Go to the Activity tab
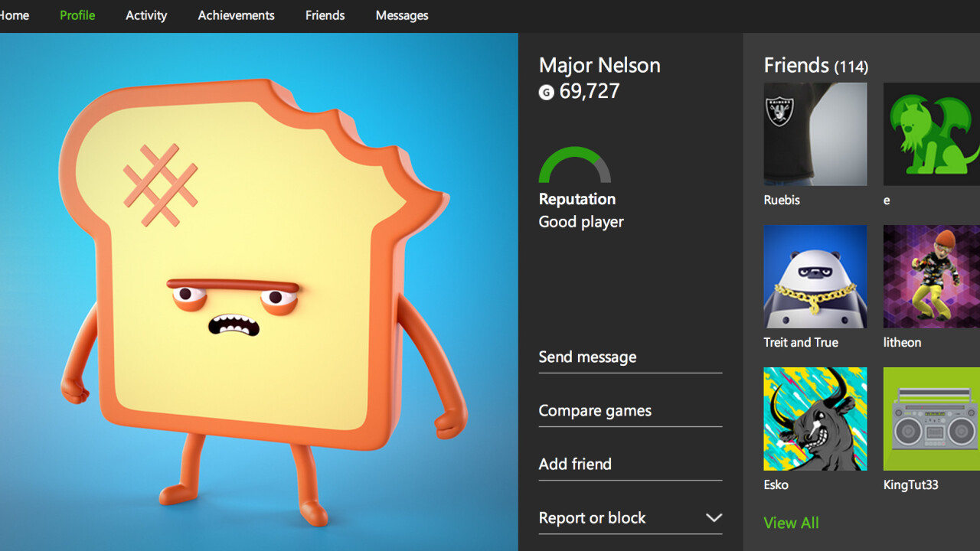This screenshot has height=551, width=980. tap(145, 15)
